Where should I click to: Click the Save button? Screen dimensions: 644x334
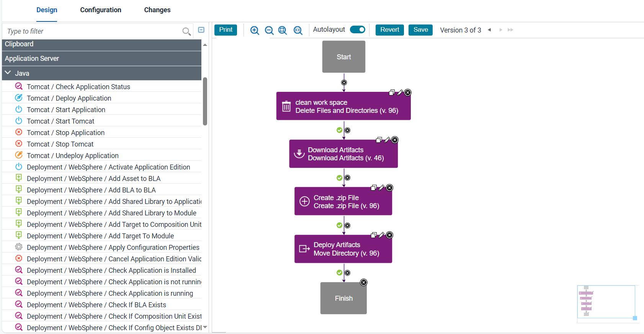tap(421, 30)
